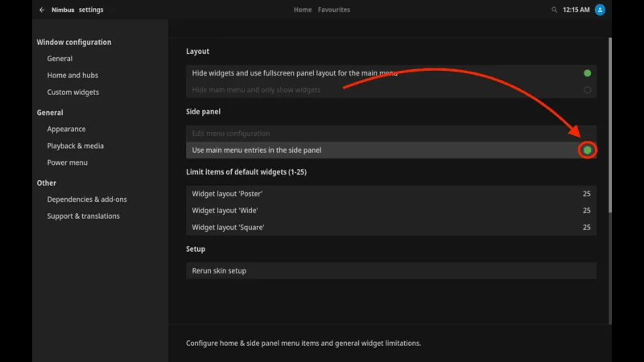Click the Layout section heading
The image size is (644, 362).
pyautogui.click(x=197, y=51)
